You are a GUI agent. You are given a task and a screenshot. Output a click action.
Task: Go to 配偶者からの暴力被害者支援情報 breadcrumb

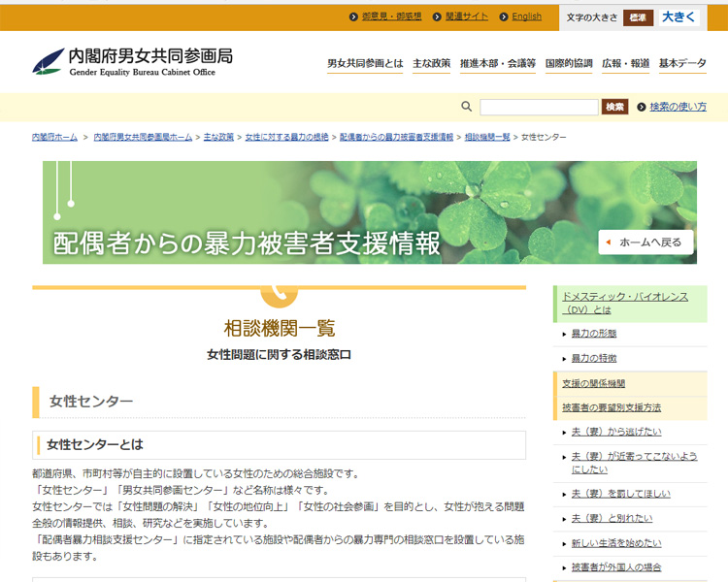point(396,137)
